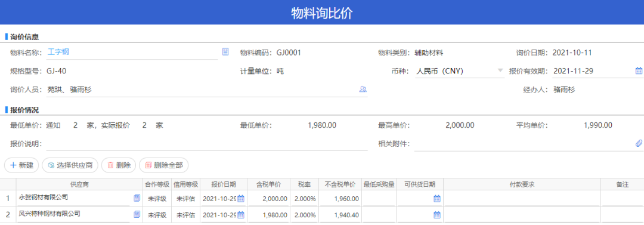
Task: Click the 供应商 column header
Action: 79,184
